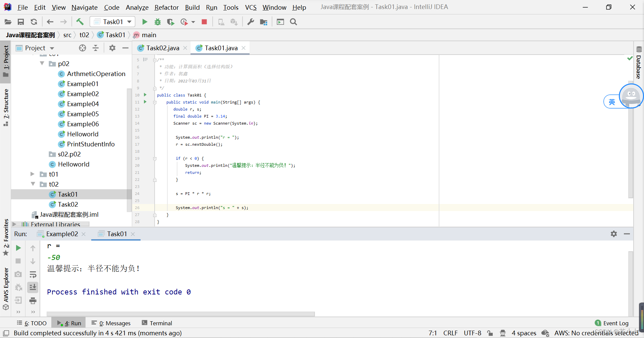Toggle the AWS Explorer side tool window
The height and width of the screenshot is (338, 644).
click(6, 289)
